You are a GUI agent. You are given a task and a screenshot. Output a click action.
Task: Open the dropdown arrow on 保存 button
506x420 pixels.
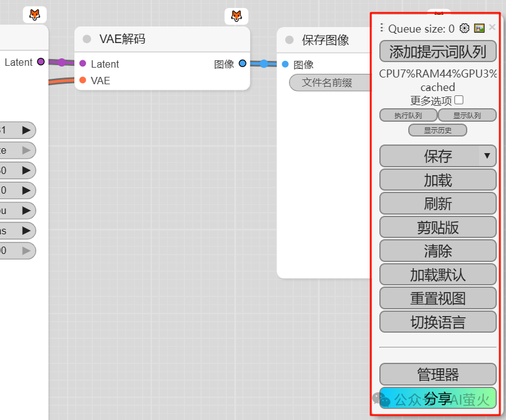pyautogui.click(x=487, y=156)
